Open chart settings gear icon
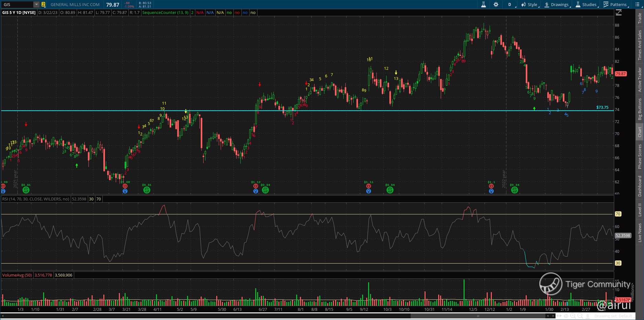The height and width of the screenshot is (320, 644). (496, 4)
